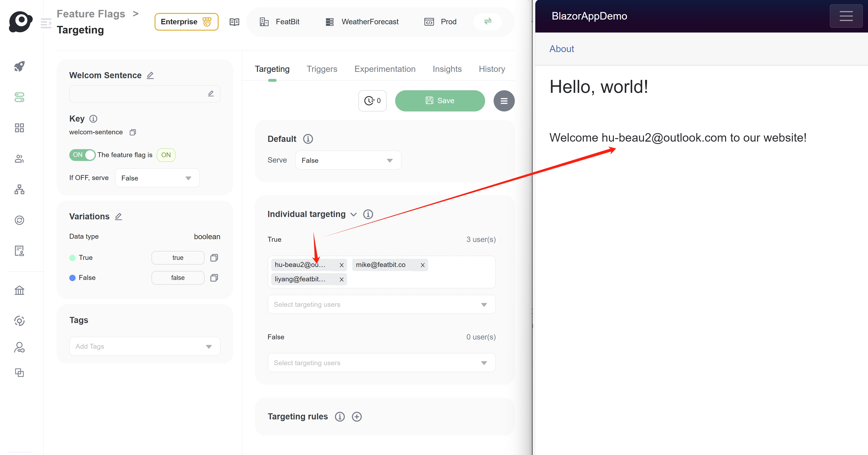
Task: Click the '3 user(s)' count
Action: (481, 240)
